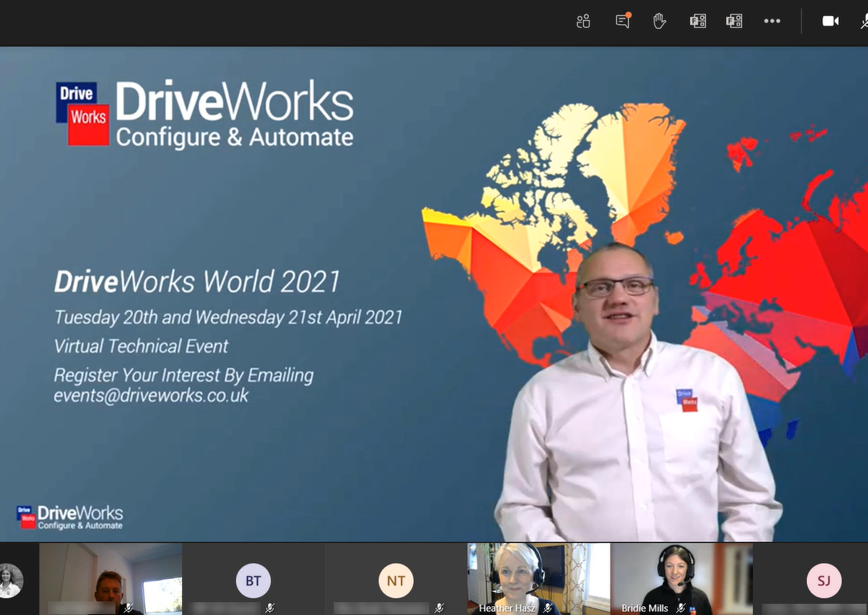Click the muted mic icon beside Bridie Mills
Viewport: 868px width, 615px height.
point(682,609)
